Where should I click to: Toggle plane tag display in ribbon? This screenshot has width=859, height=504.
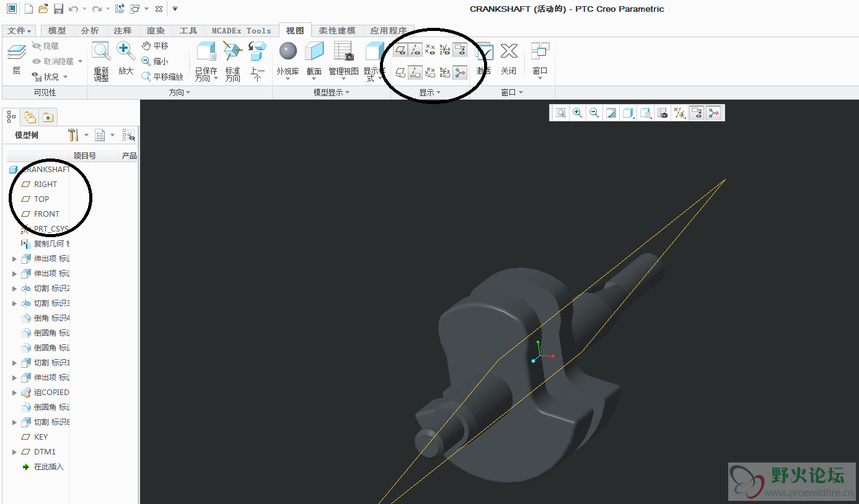(400, 72)
